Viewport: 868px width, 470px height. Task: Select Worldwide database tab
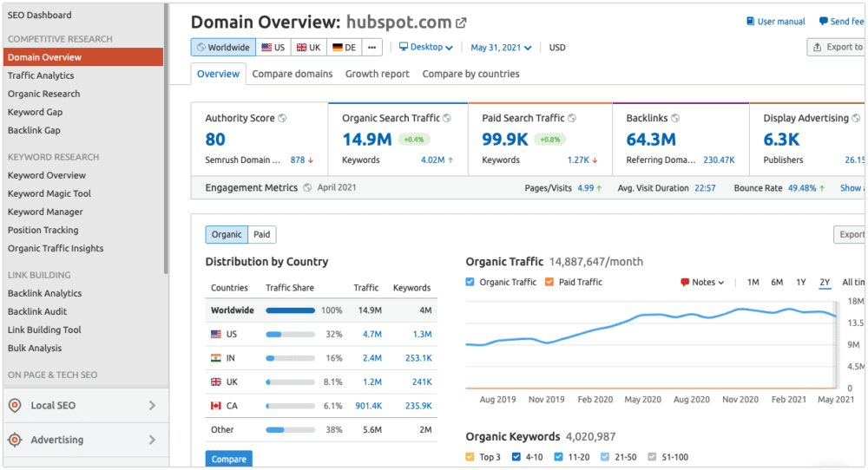point(224,47)
